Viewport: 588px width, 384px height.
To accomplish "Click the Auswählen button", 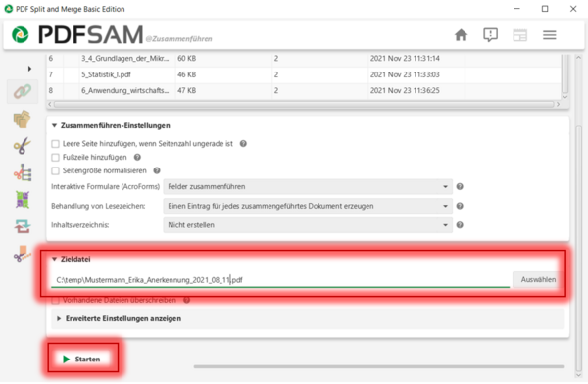I will pyautogui.click(x=538, y=280).
